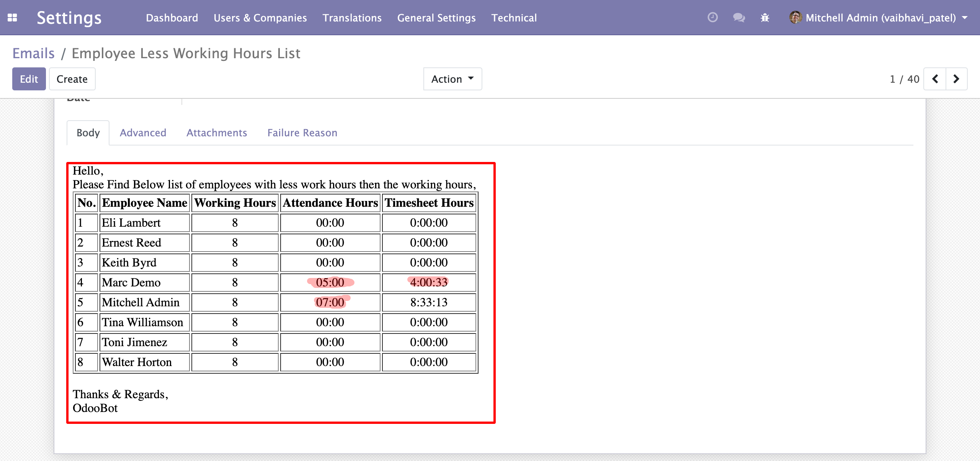Go to previous record arrow
This screenshot has height=461, width=980.
click(935, 79)
